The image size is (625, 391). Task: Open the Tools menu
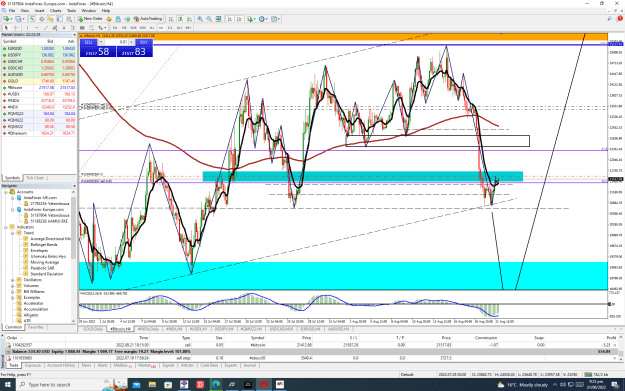71,11
